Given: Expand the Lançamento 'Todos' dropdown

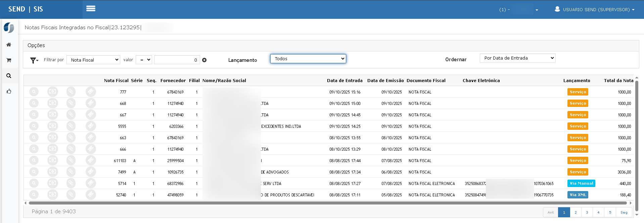Looking at the screenshot, I should [308, 59].
